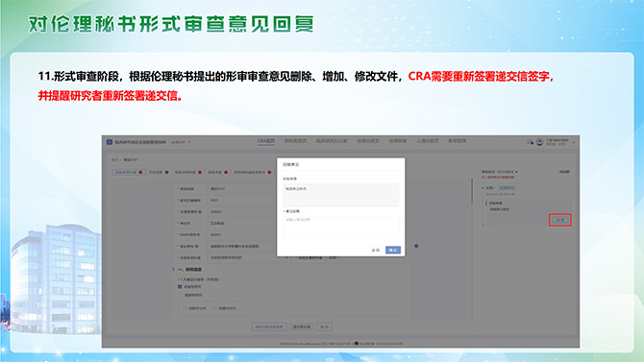This screenshot has width=644, height=362.
Task: Click info icon beside 伦理受理号 label
Action: [200, 212]
